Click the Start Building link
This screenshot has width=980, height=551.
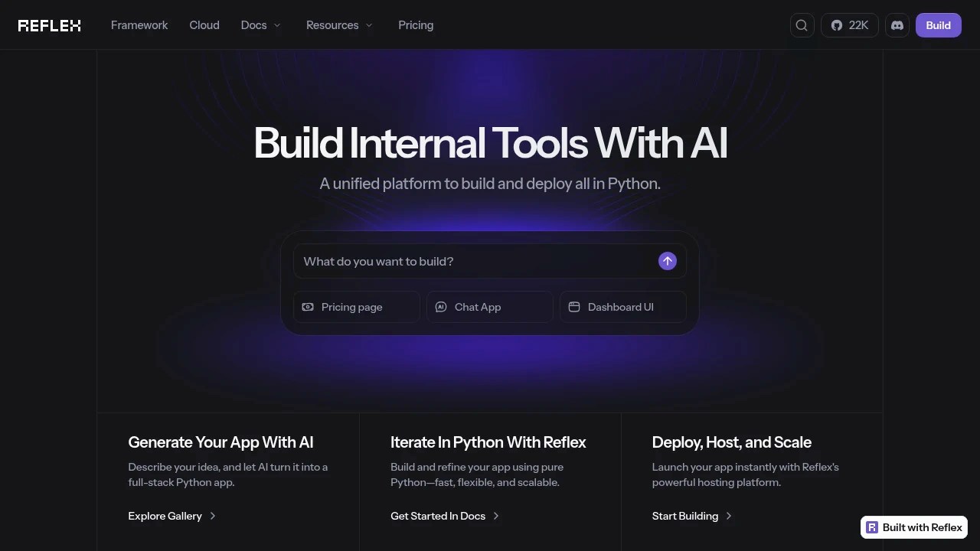coord(684,516)
